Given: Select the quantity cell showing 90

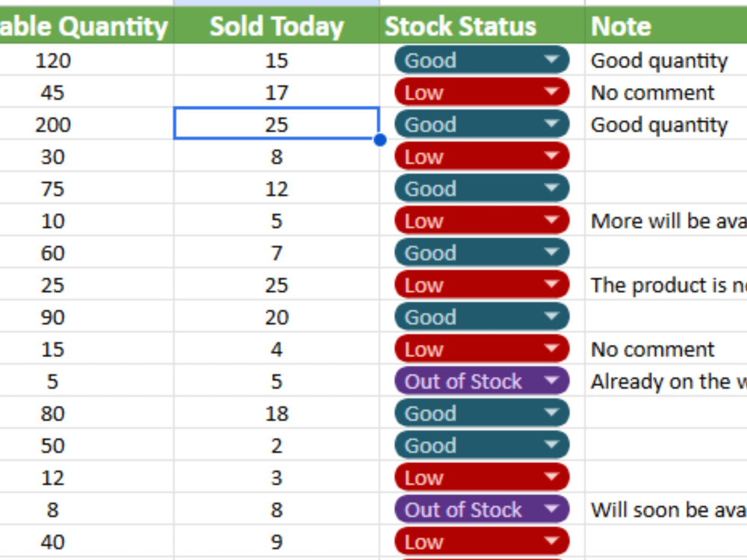Looking at the screenshot, I should pyautogui.click(x=53, y=317).
